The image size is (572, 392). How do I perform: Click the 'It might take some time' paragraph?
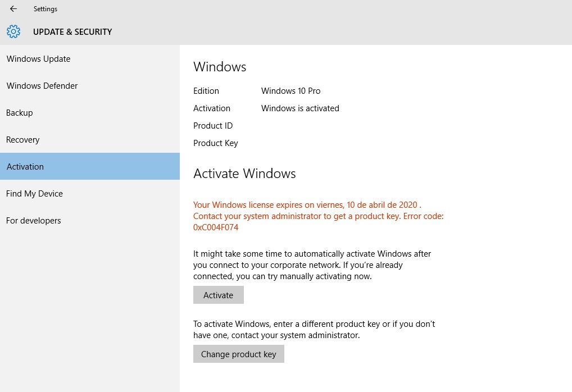point(312,265)
